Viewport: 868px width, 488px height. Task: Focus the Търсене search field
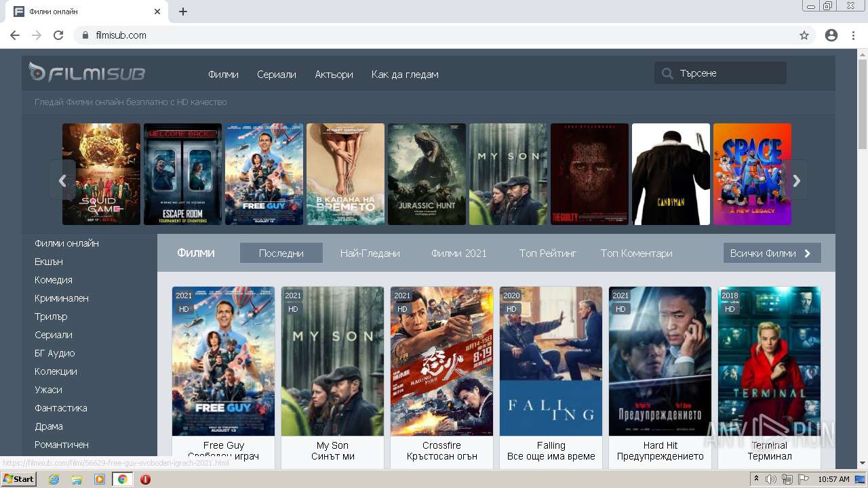(x=720, y=73)
